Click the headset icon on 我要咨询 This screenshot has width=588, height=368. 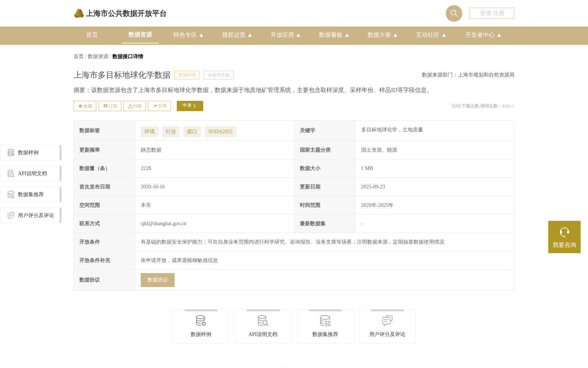564,232
